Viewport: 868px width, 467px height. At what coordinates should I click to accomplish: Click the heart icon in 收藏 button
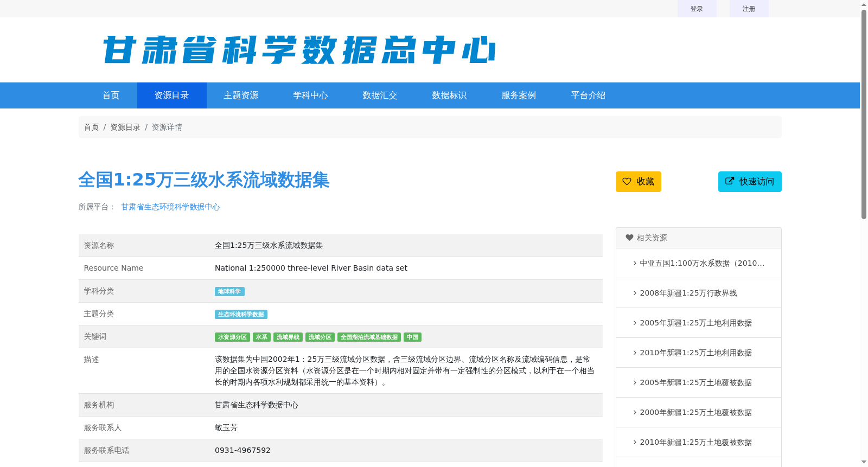(x=627, y=182)
